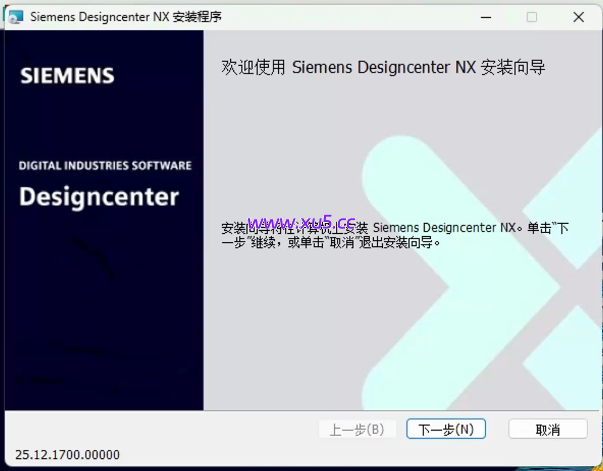Click the Designcenter wordmark on left panel
The height and width of the screenshot is (471, 603).
[99, 195]
